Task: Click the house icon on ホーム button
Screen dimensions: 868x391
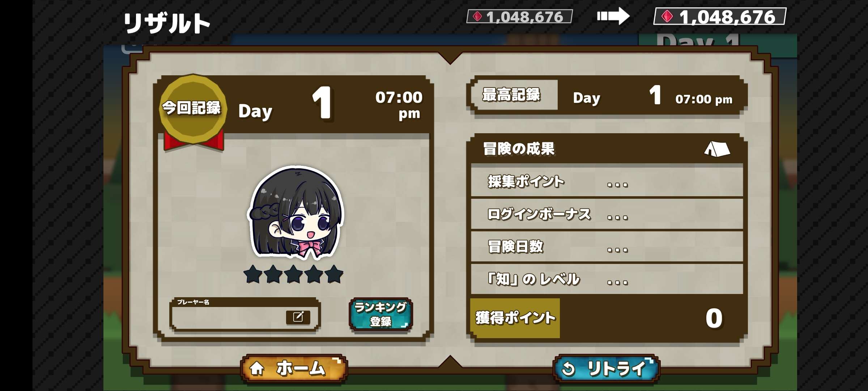Action: click(257, 369)
